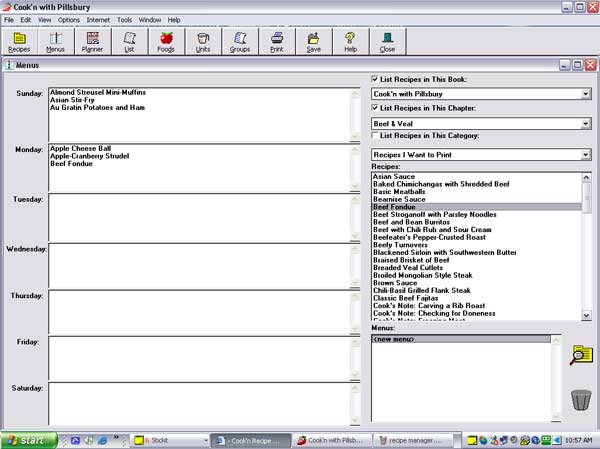Screen dimensions: 600x449
Task: Expand the Beef & Veal chapter dropdown
Action: [585, 124]
